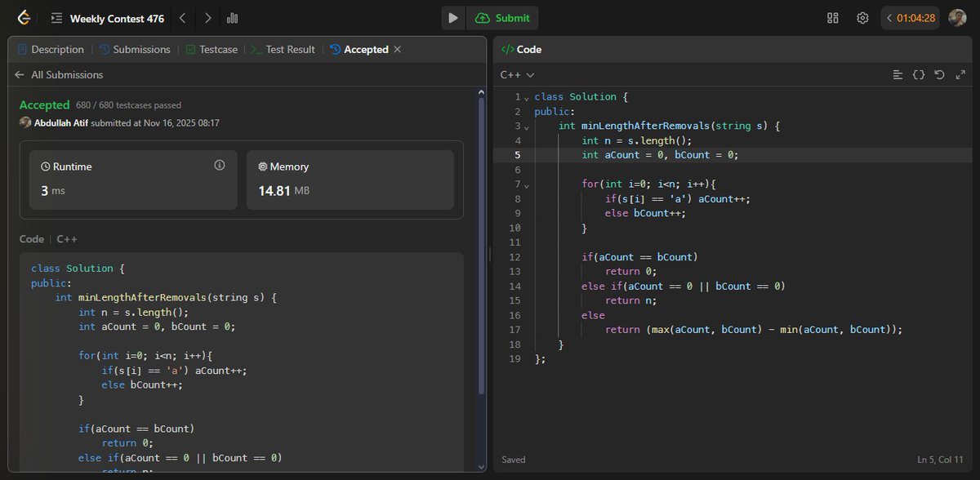Switch to the Description tab

coord(51,50)
